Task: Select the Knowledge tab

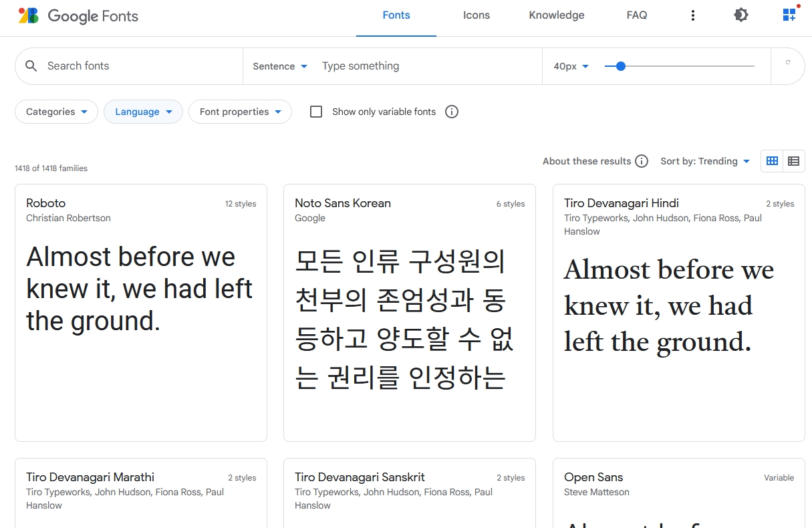Action: tap(557, 15)
